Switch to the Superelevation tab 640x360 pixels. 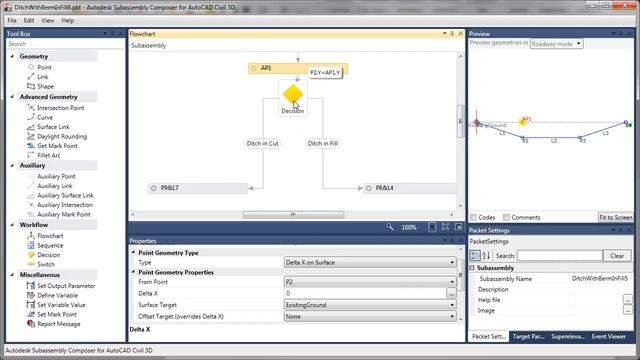click(568, 336)
